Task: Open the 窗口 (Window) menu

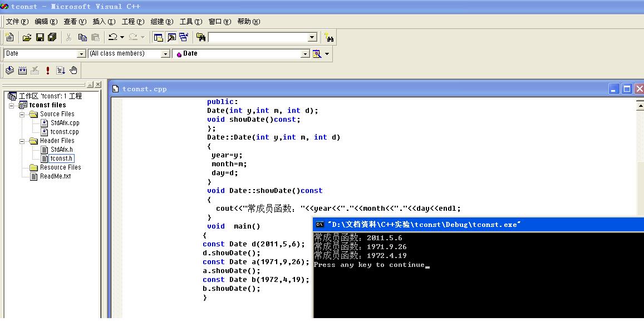Action: [220, 22]
